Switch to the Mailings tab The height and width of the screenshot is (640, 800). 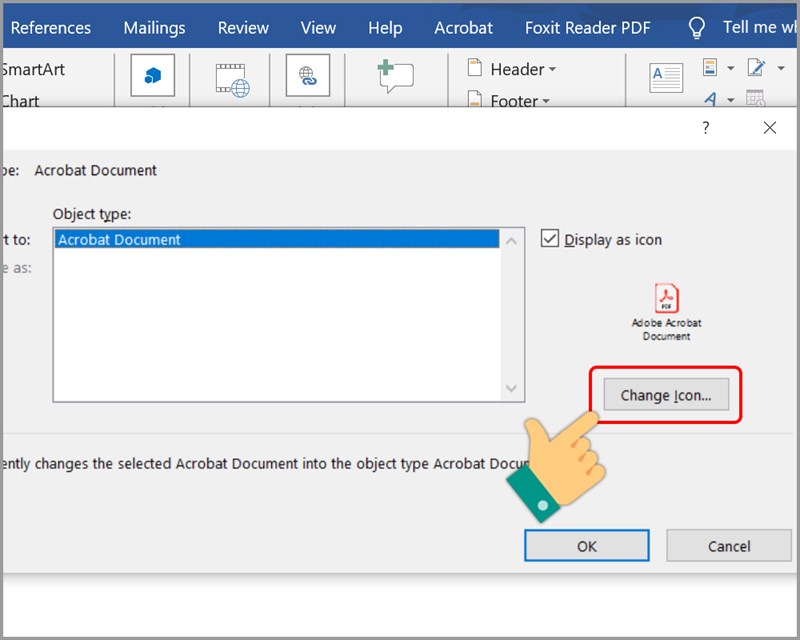(x=154, y=28)
